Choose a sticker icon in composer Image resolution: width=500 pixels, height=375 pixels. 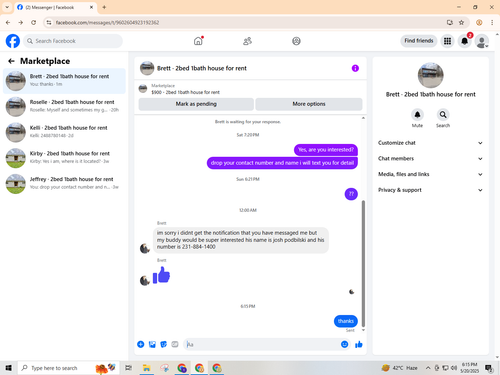point(164,344)
